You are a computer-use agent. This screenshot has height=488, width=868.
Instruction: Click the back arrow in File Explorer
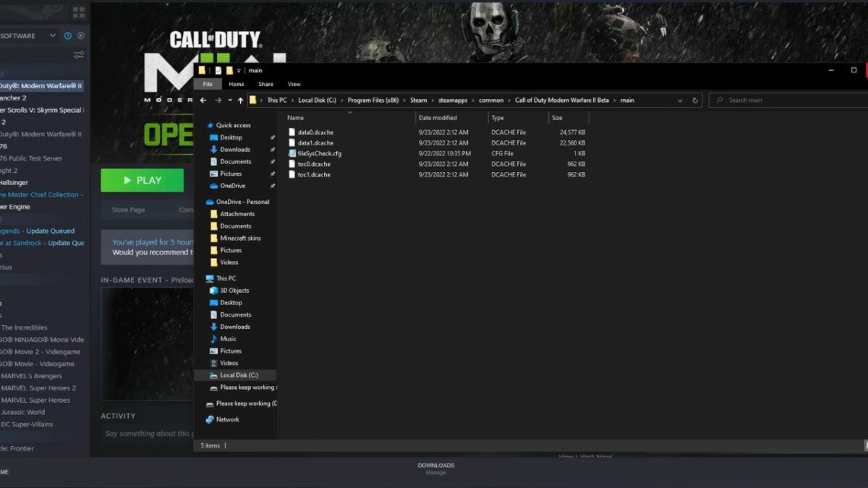(x=204, y=100)
